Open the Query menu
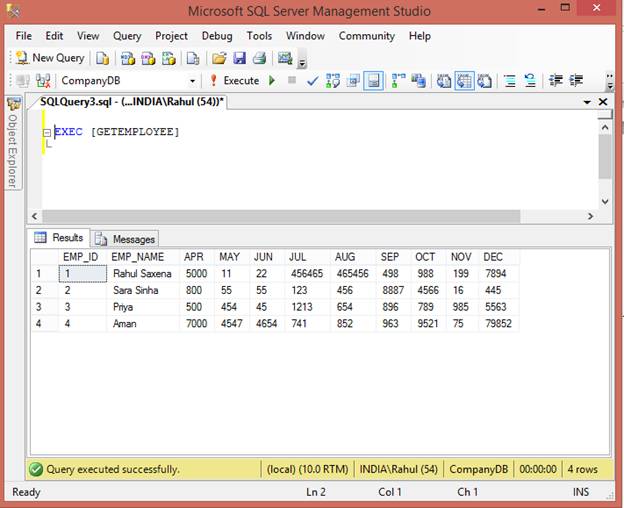Screen dimensions: 624x508 click(127, 36)
